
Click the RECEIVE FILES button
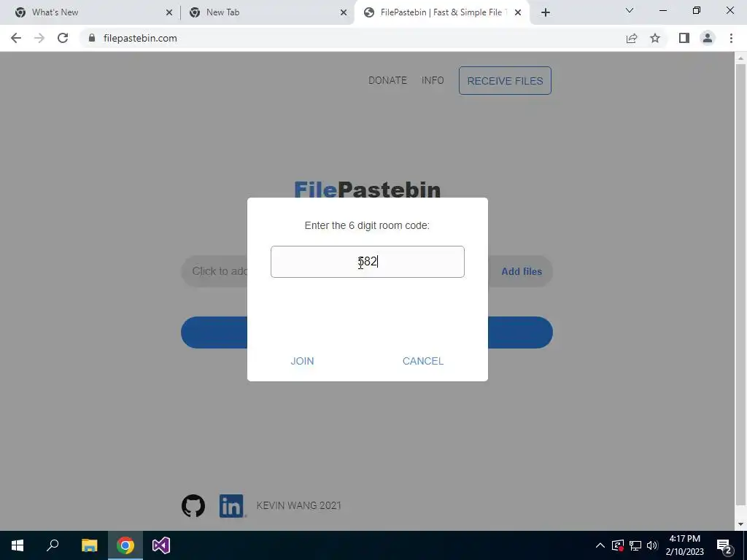point(505,80)
